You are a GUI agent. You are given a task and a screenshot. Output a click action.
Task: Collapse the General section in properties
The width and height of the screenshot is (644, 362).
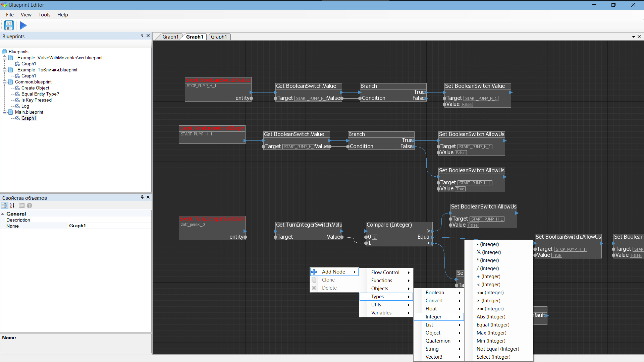[3, 214]
